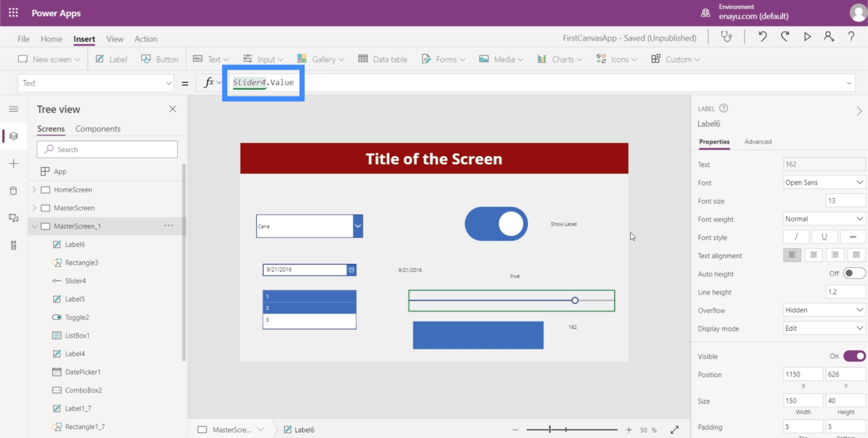Open the app launcher waffle icon

(13, 13)
